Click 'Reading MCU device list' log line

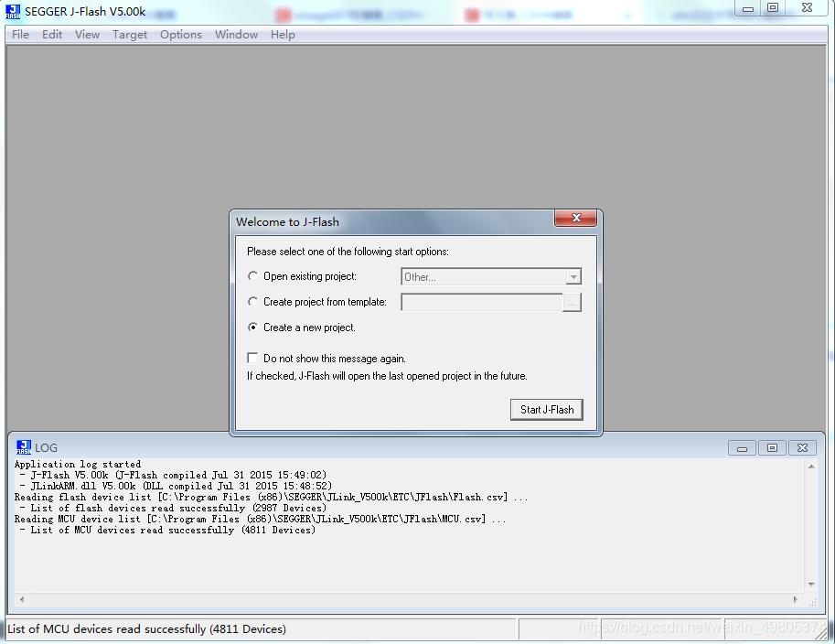[x=261, y=519]
